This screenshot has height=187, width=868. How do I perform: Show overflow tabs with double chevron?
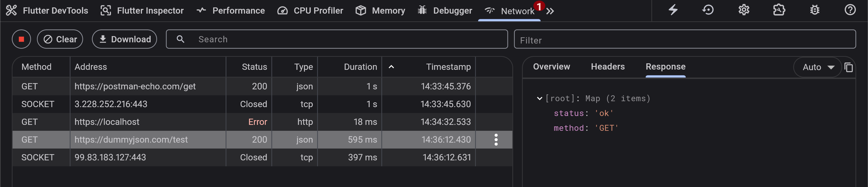click(x=550, y=11)
